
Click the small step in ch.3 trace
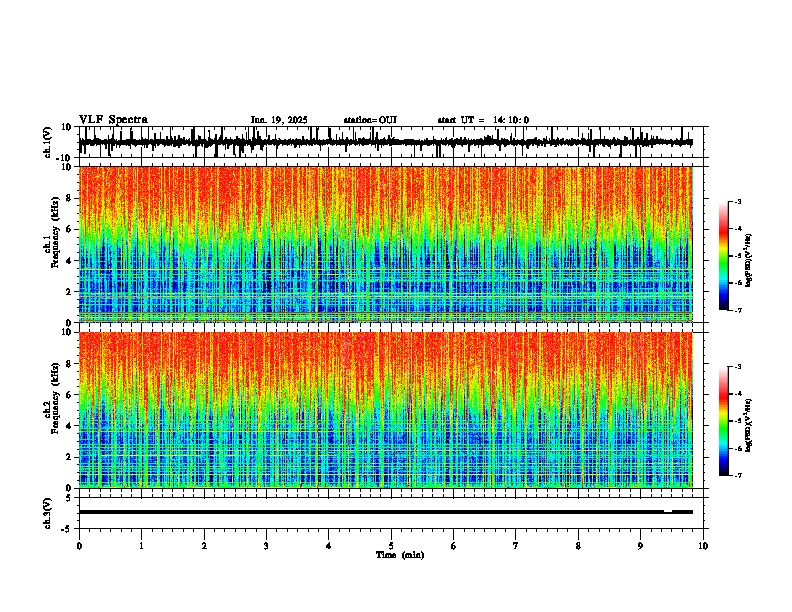pyautogui.click(x=668, y=512)
